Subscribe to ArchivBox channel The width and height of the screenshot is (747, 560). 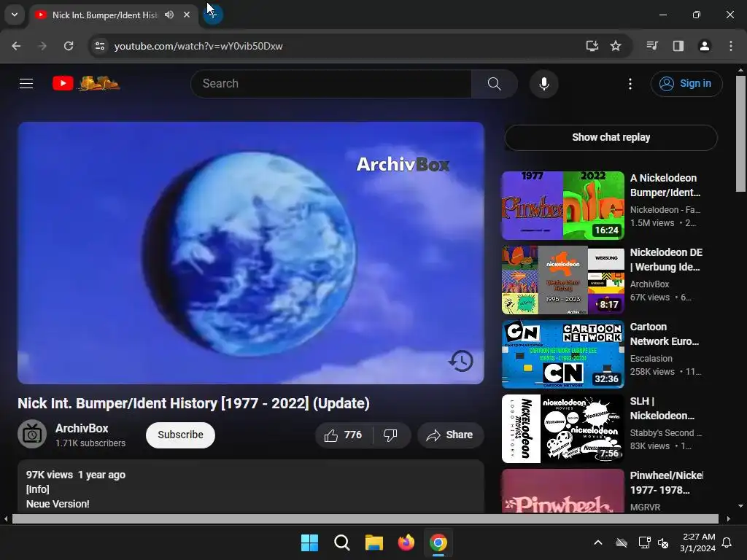click(181, 435)
